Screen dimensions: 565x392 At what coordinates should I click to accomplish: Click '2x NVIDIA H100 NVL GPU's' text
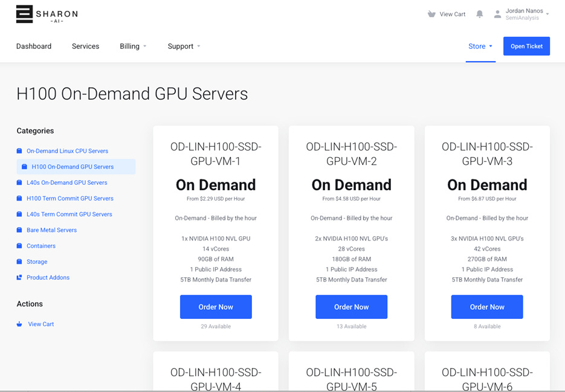[x=351, y=239]
